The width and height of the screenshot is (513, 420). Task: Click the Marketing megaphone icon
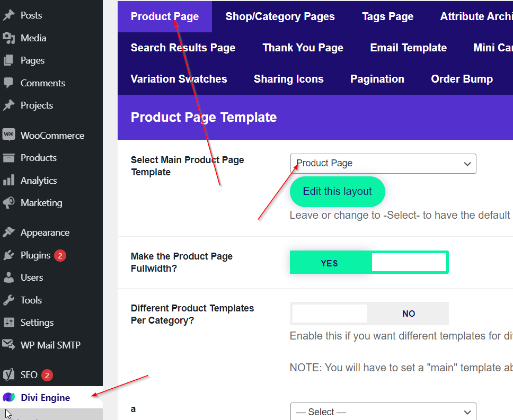[x=8, y=203]
